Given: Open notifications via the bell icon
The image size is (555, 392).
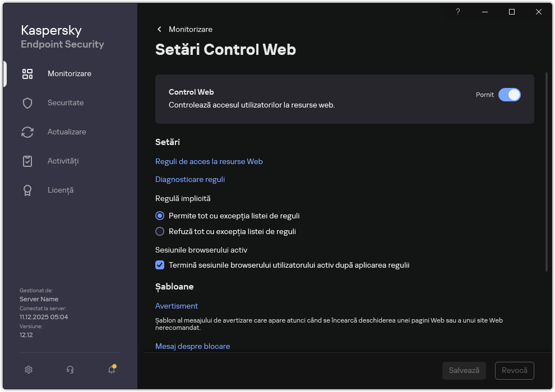Looking at the screenshot, I should [111, 370].
